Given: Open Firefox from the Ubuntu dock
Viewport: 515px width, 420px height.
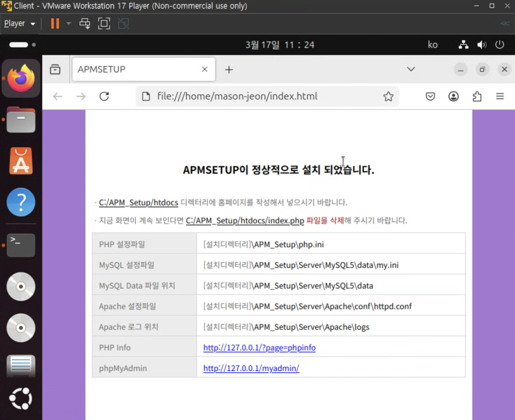Looking at the screenshot, I should pyautogui.click(x=21, y=78).
